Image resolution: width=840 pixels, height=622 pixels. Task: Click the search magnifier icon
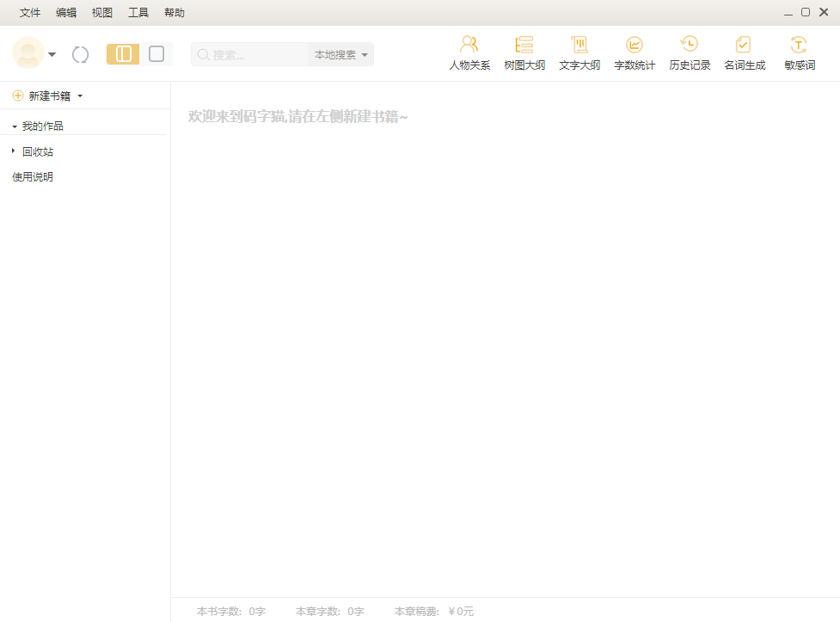point(203,55)
